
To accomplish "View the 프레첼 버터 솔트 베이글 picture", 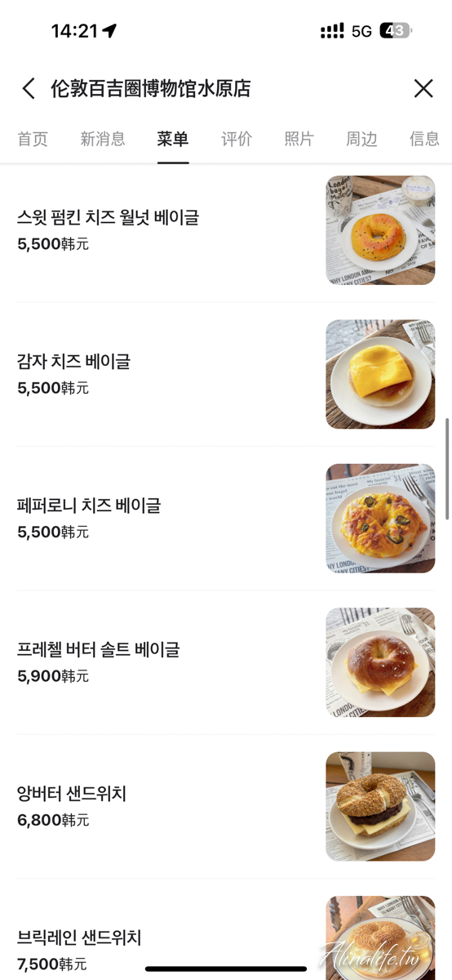I will click(380, 662).
